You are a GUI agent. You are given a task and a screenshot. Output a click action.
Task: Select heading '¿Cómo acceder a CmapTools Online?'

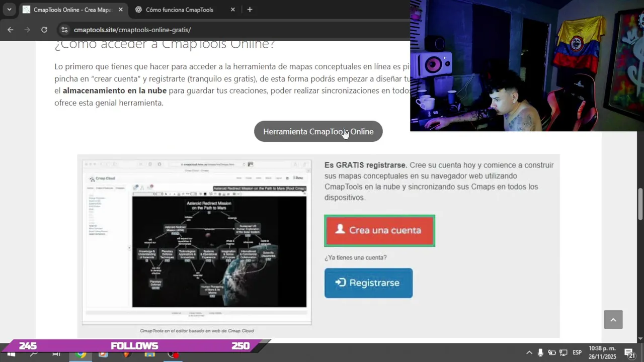[x=165, y=44]
